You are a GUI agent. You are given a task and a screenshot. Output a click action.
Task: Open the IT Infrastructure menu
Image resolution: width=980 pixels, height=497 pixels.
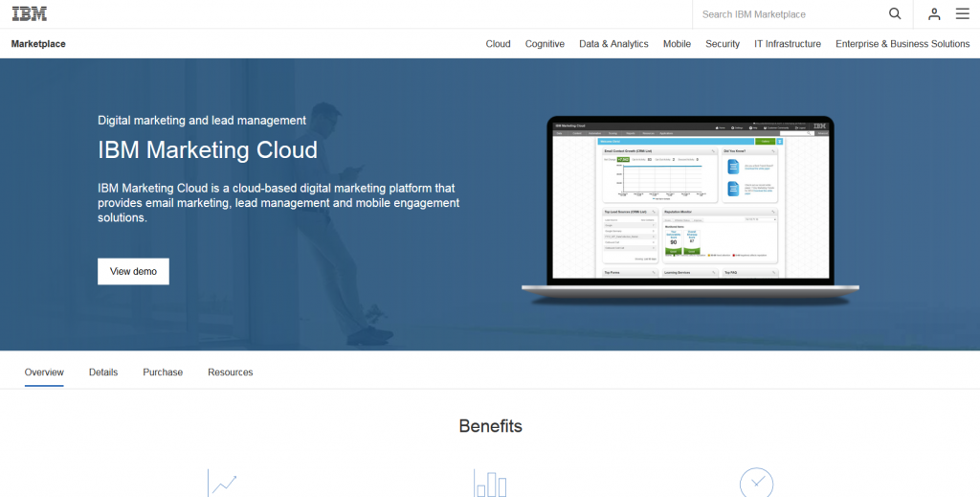(788, 44)
